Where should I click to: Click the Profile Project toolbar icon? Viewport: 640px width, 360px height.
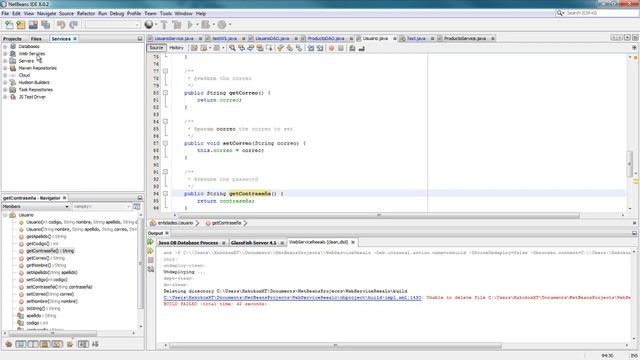222,25
